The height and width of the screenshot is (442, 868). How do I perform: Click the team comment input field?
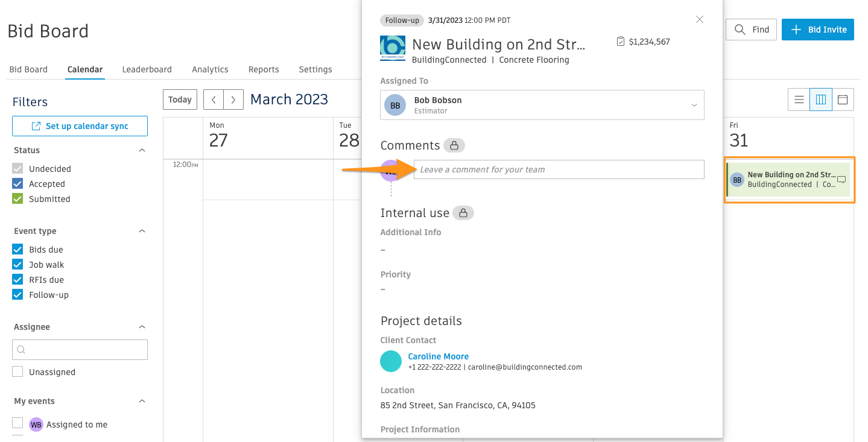[559, 169]
